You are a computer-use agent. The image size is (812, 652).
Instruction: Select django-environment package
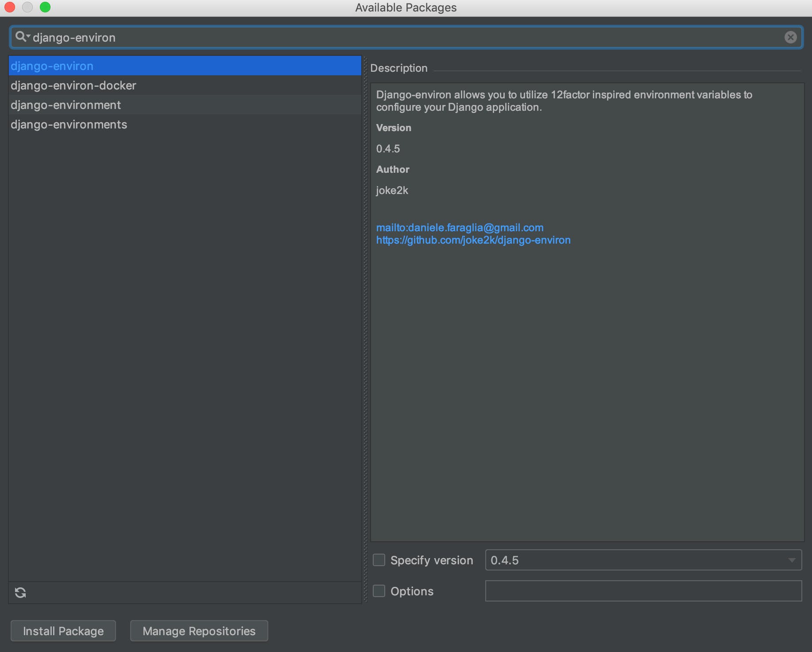click(66, 105)
